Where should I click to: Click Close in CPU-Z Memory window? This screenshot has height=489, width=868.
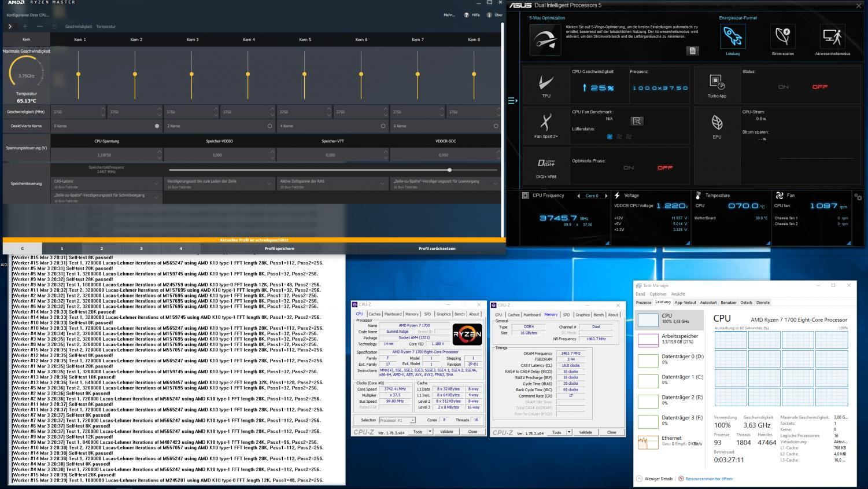point(611,432)
